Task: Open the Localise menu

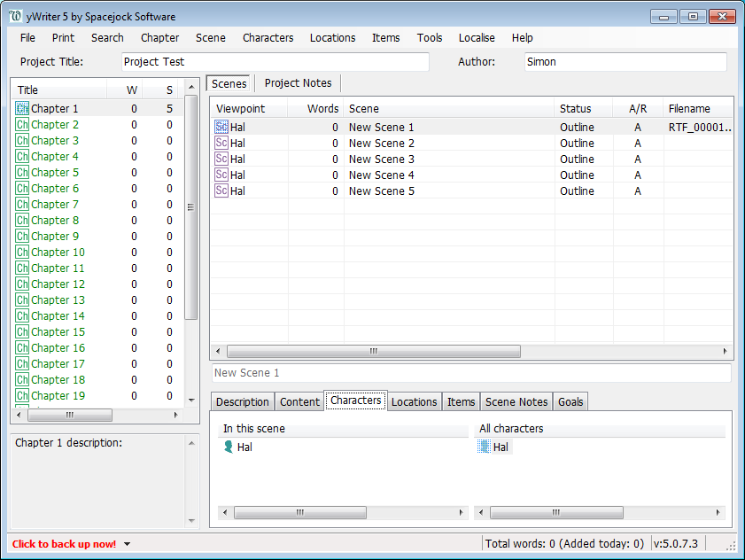Action: click(x=477, y=37)
